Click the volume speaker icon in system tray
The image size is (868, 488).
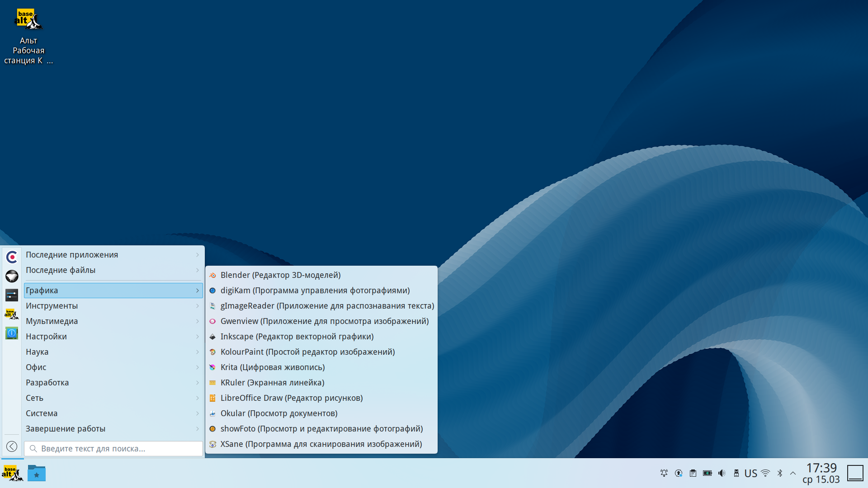[x=722, y=473]
